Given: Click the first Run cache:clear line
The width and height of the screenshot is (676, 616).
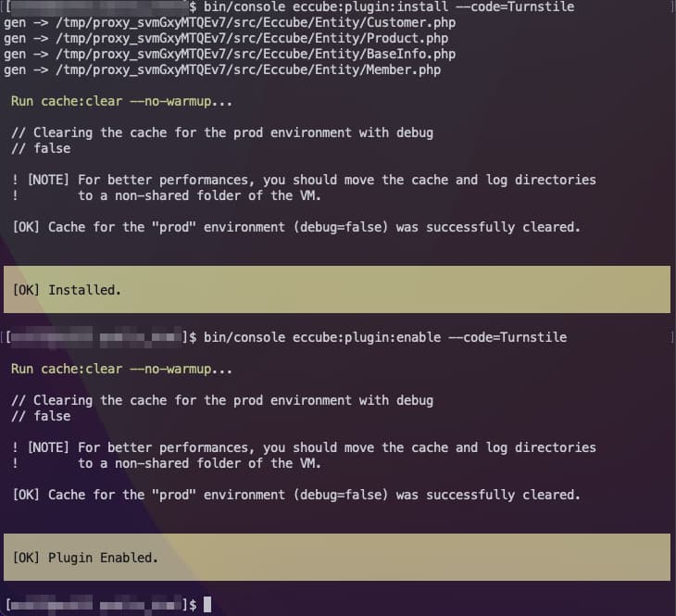Looking at the screenshot, I should [121, 101].
